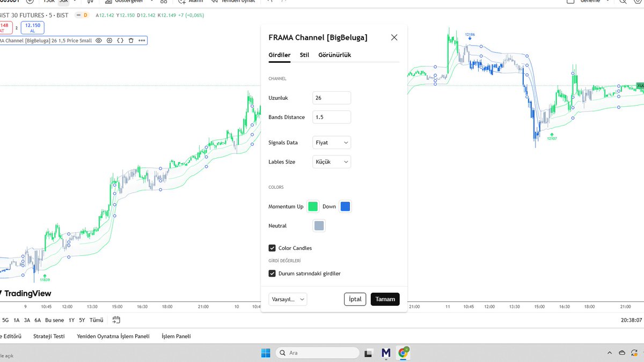Image resolution: width=644 pixels, height=362 pixels.
Task: Toggle FRAMA Channel indicator visibility eye icon
Action: tap(99, 40)
